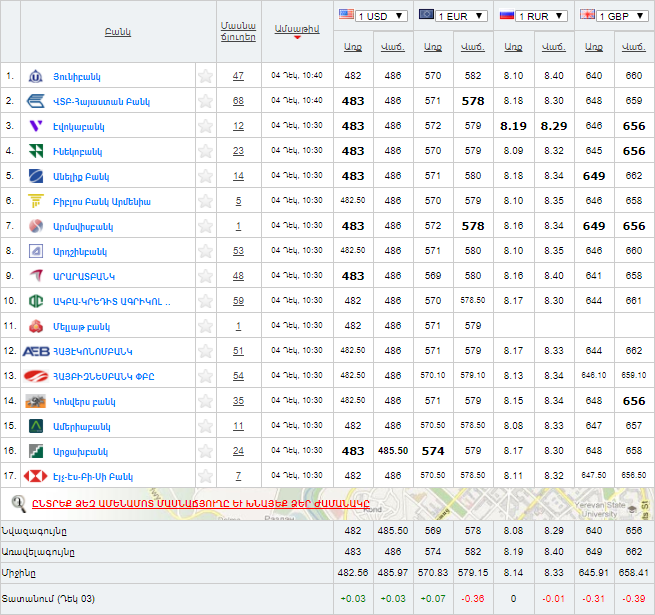Click the Unibank logo icon
The image size is (655, 615).
tap(36, 76)
